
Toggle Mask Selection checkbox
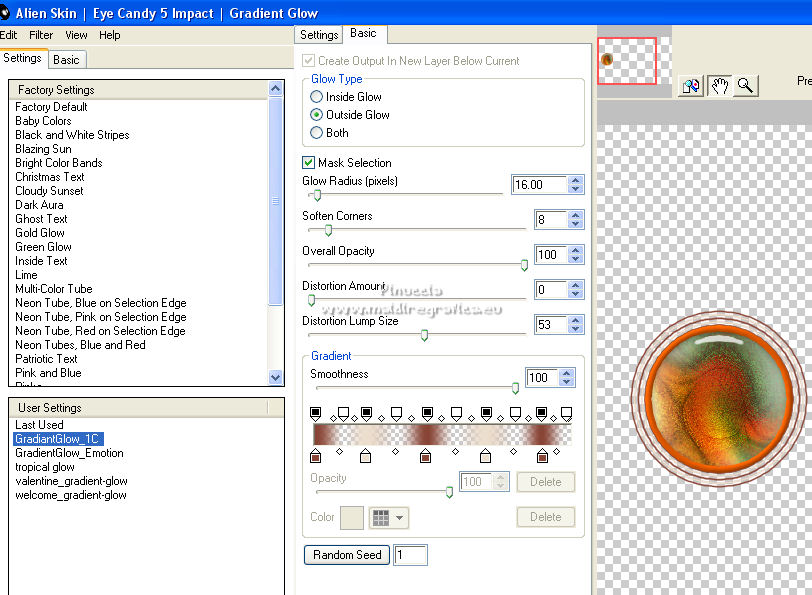coord(308,163)
